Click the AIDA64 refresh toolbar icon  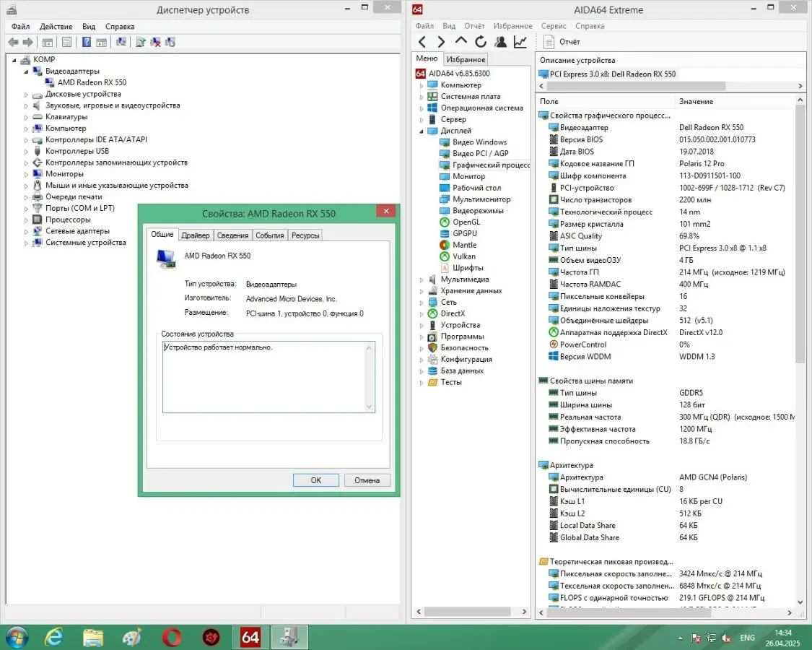[481, 42]
